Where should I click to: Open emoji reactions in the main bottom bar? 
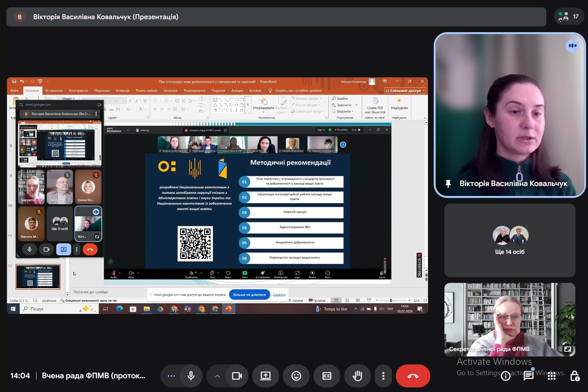pos(296,376)
